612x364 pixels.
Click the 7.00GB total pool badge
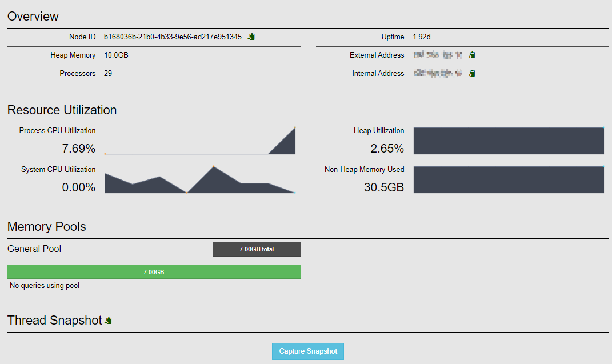[x=257, y=249]
